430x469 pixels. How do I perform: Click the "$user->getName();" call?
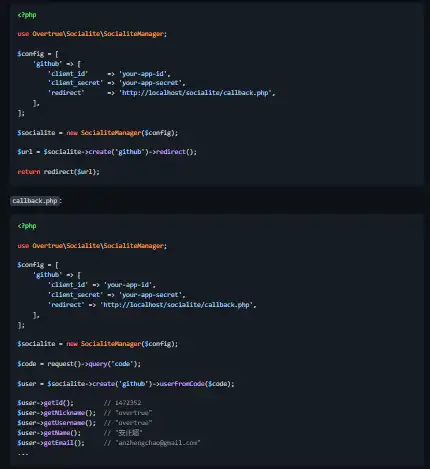pyautogui.click(x=49, y=433)
